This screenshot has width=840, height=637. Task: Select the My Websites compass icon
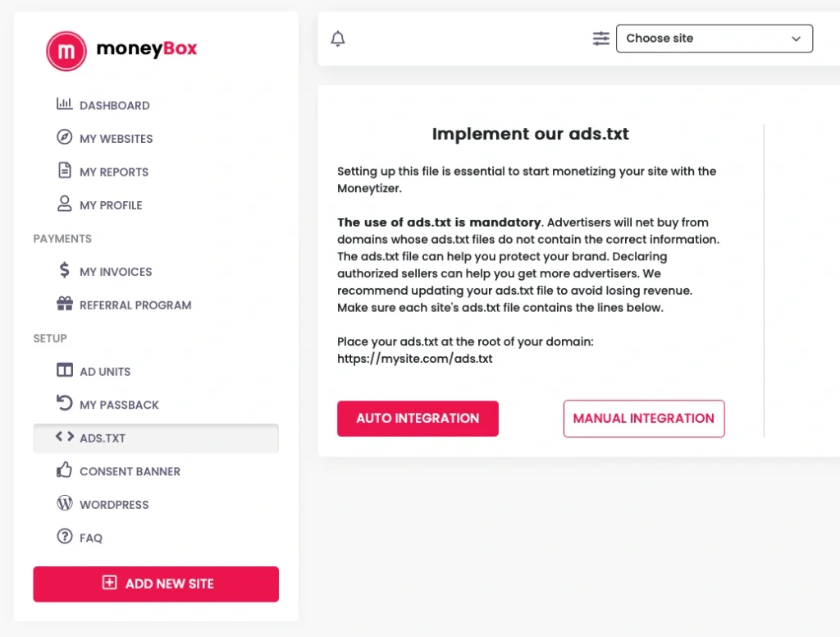[65, 137]
